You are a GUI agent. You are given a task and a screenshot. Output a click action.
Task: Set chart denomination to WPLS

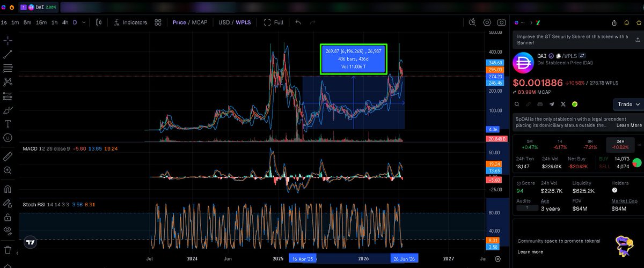244,23
